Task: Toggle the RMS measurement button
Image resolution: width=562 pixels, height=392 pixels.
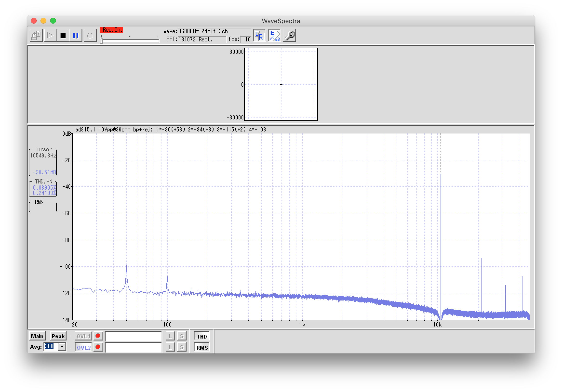Action: [x=202, y=347]
